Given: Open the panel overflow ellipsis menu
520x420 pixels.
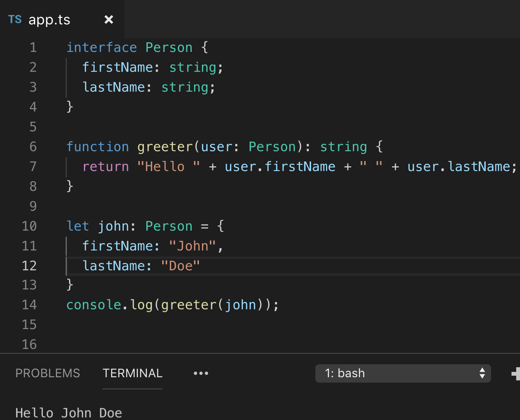Looking at the screenshot, I should (201, 373).
